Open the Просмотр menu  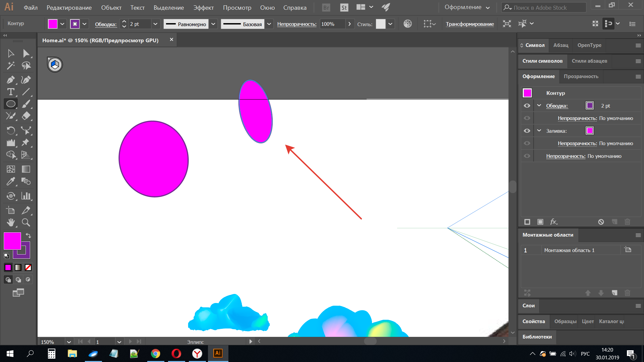(x=237, y=7)
